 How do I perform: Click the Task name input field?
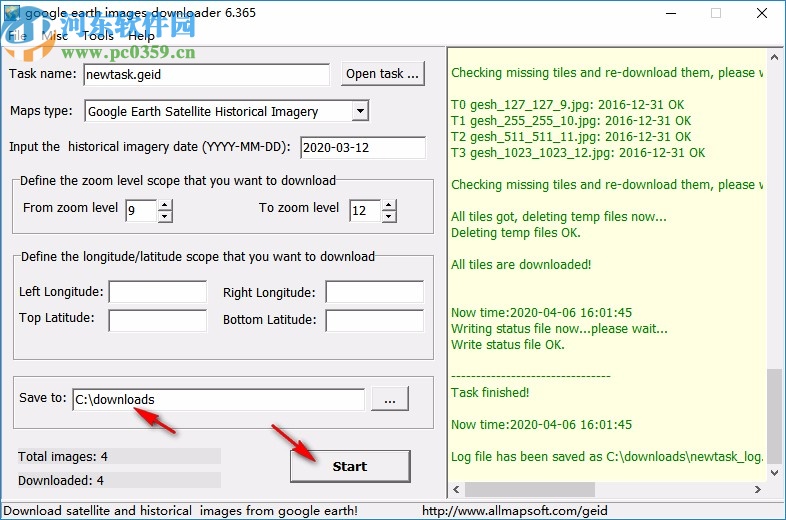click(207, 75)
